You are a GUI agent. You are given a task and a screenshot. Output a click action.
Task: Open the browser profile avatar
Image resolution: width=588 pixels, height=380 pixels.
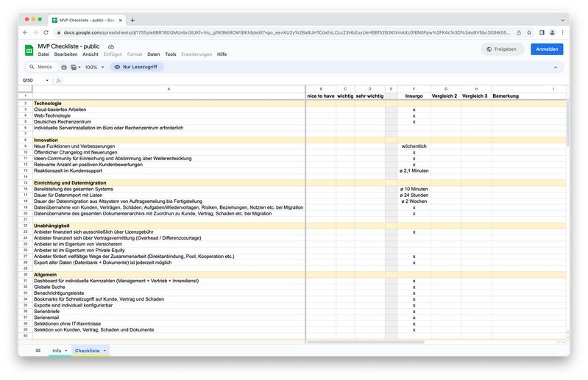(553, 32)
